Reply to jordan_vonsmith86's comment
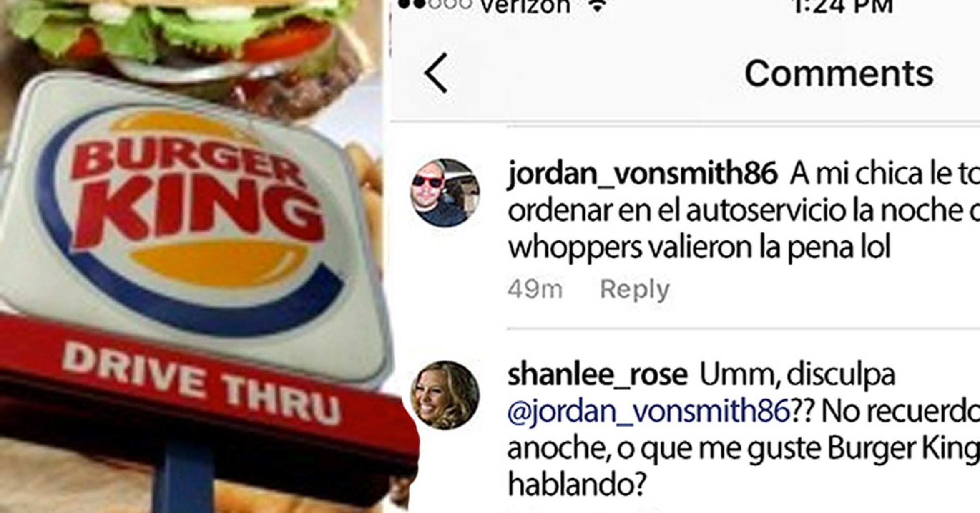Screen dimensions: 980x513 pos(634,289)
